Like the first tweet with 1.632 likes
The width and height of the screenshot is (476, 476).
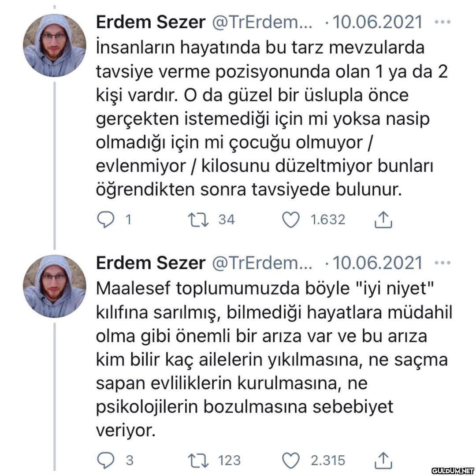tap(290, 219)
